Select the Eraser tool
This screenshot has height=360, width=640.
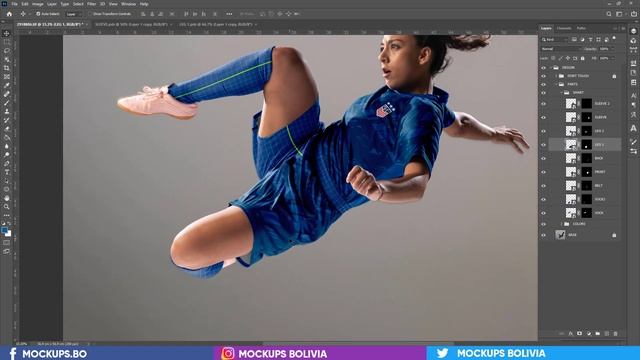[7, 129]
